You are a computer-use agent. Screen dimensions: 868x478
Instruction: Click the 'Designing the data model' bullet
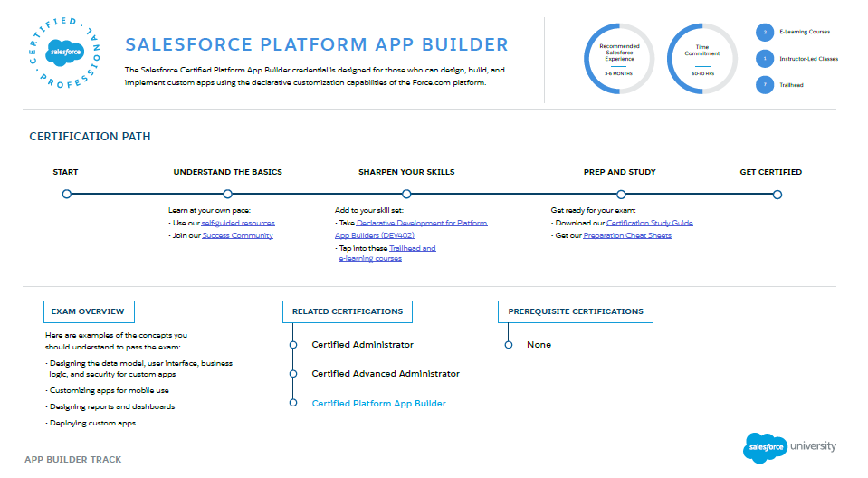pyautogui.click(x=139, y=368)
